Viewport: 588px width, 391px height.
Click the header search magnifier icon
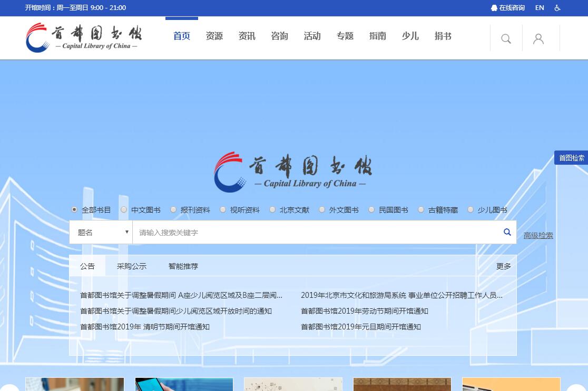[x=506, y=38]
